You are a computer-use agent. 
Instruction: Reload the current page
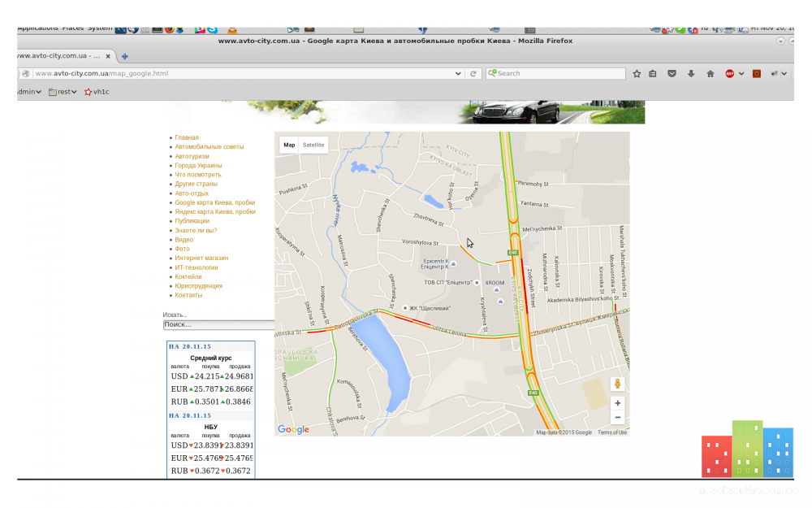click(473, 74)
